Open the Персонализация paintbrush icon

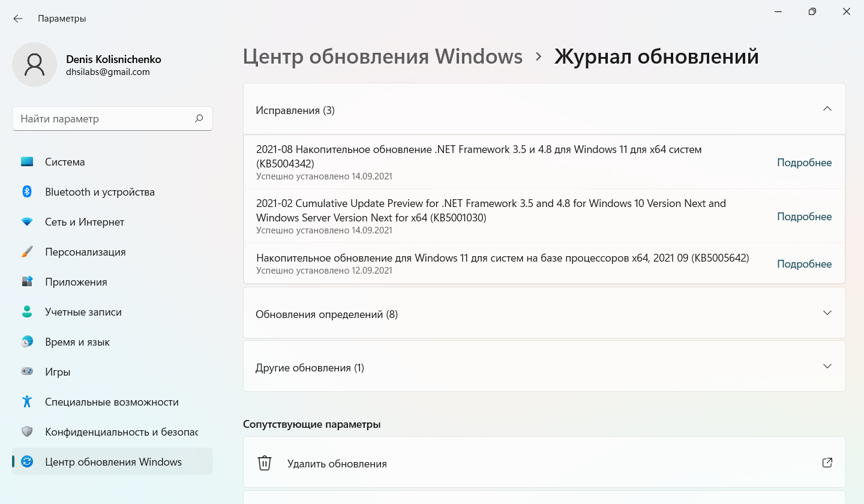[27, 252]
